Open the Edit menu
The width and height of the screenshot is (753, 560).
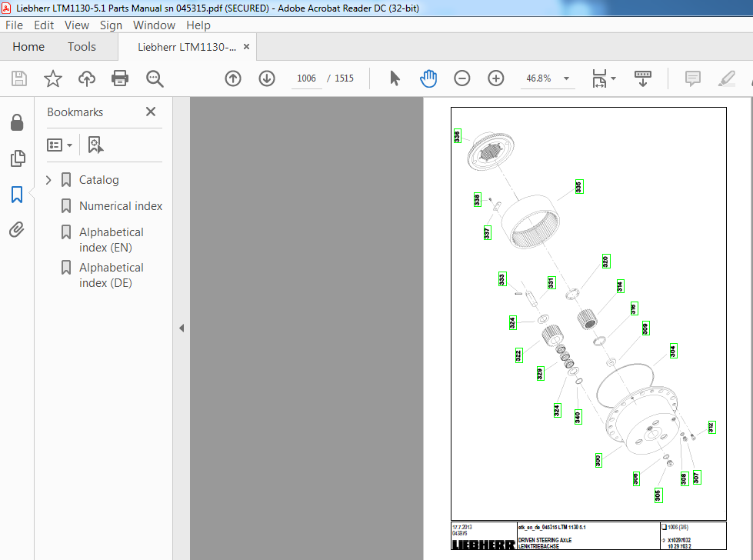(44, 25)
